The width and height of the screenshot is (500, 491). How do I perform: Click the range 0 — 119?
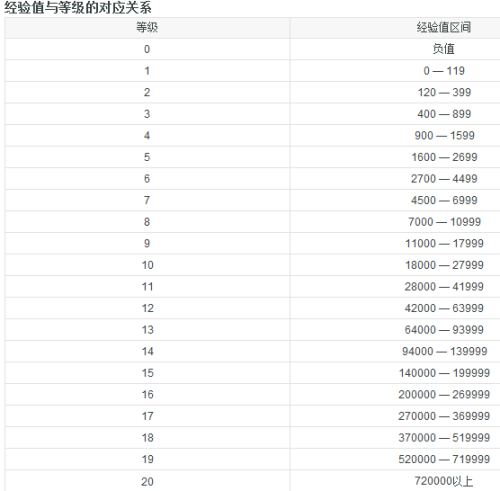[x=444, y=71]
